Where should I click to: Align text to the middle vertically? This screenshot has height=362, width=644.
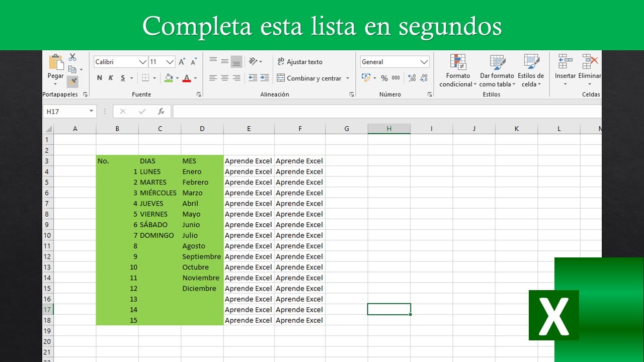(x=224, y=61)
